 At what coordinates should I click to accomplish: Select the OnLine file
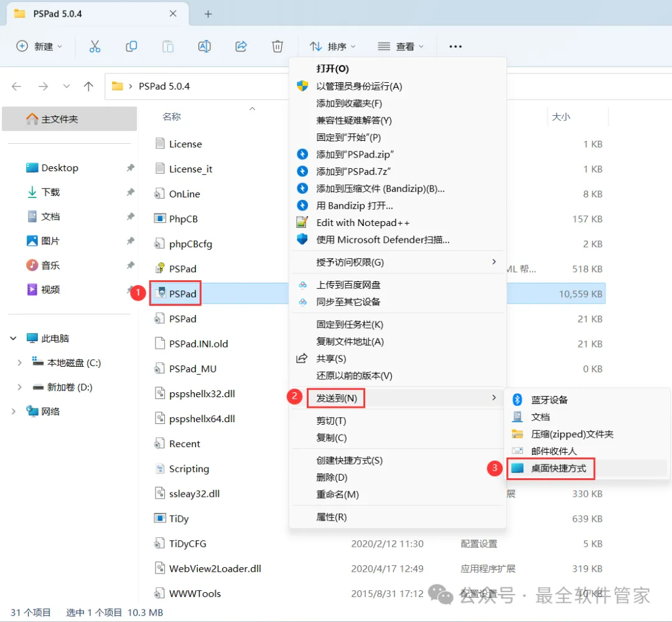pyautogui.click(x=184, y=194)
